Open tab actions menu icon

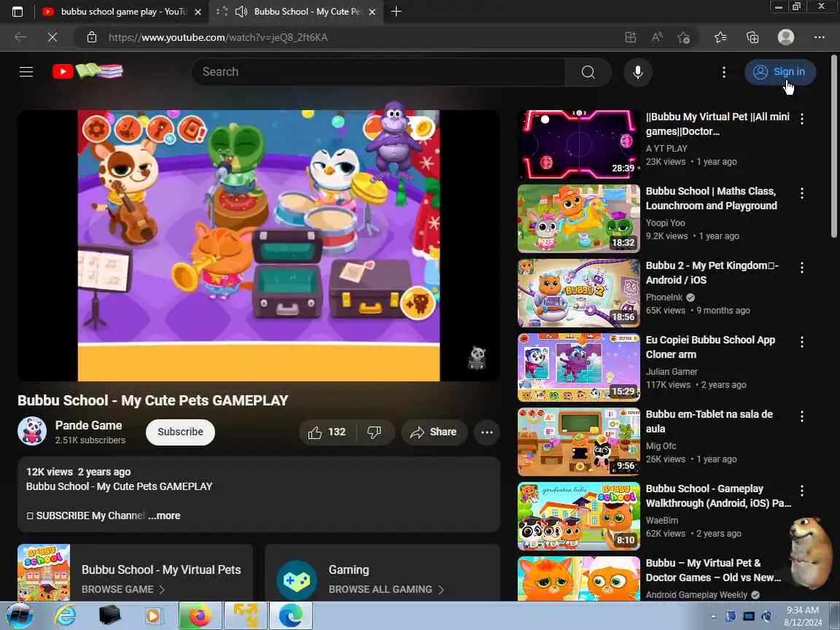17,11
